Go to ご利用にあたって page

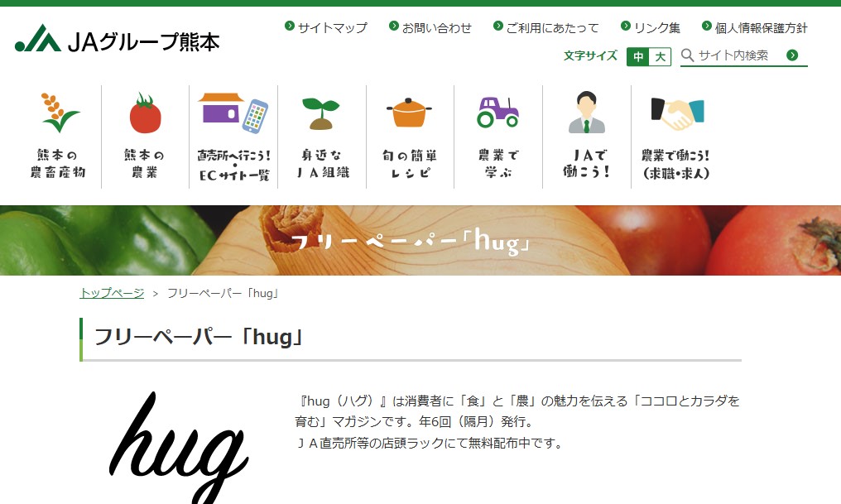(546, 27)
